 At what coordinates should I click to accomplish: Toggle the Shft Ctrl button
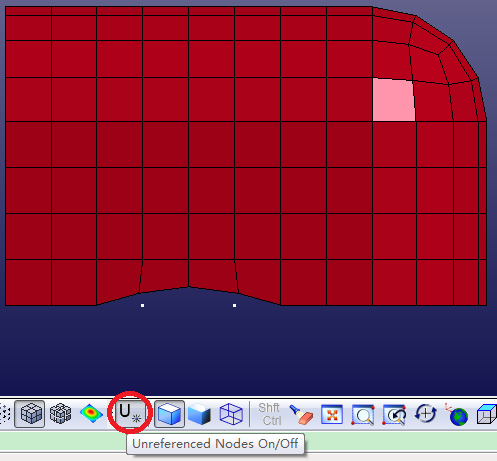[269, 414]
